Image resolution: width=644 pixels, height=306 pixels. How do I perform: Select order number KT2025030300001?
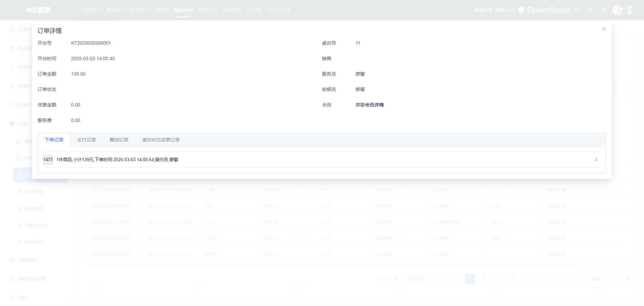pyautogui.click(x=91, y=43)
